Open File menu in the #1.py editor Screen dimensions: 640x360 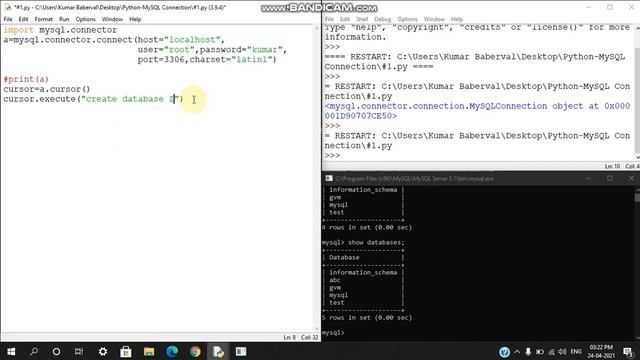pyautogui.click(x=8, y=19)
